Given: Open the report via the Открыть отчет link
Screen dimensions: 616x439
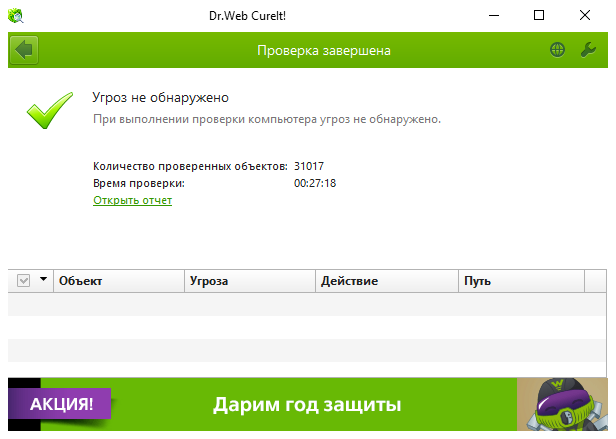Looking at the screenshot, I should point(132,200).
